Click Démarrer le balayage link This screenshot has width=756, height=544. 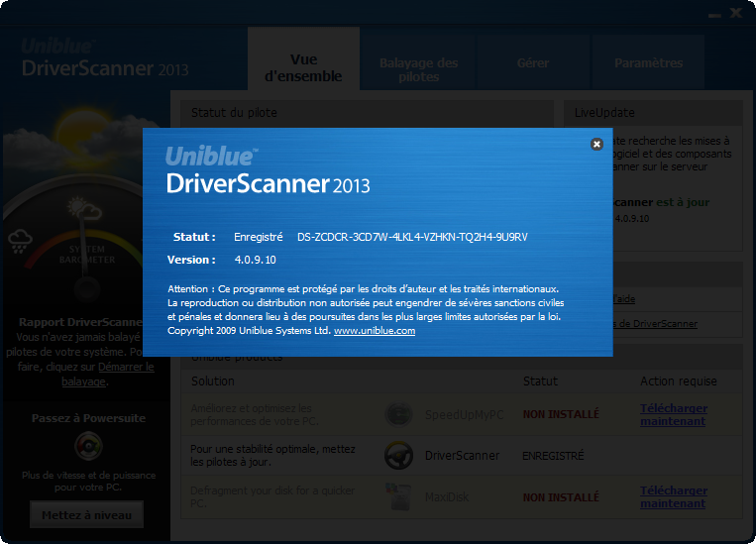click(x=108, y=374)
